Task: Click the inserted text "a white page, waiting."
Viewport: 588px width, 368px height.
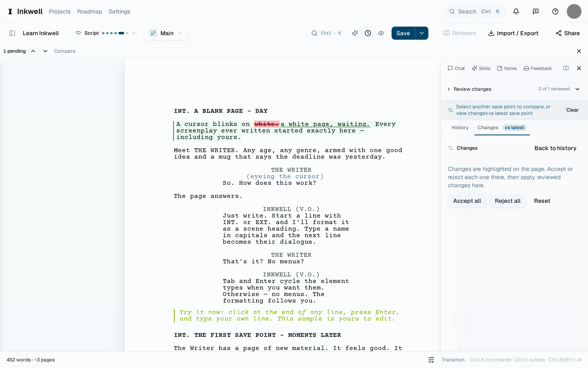Action: click(x=325, y=124)
